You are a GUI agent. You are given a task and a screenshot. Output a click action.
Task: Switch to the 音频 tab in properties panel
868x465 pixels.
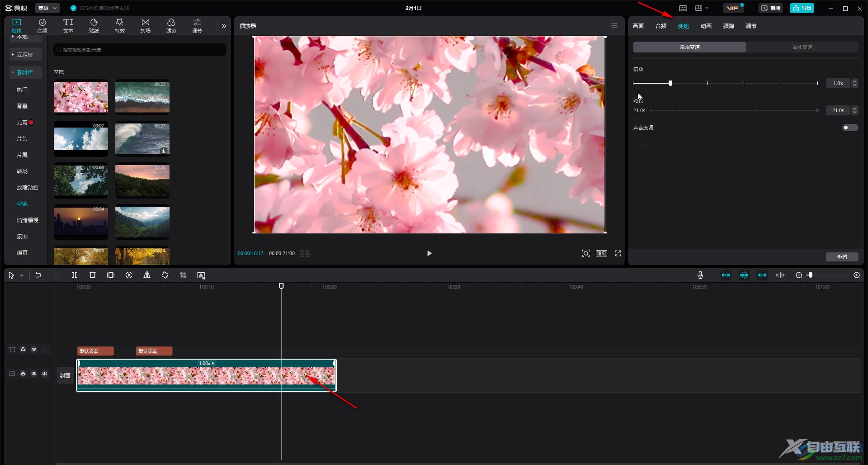[661, 26]
